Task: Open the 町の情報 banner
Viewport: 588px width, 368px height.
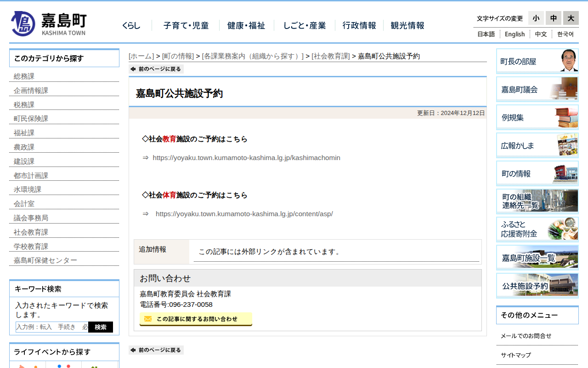Action: click(537, 173)
